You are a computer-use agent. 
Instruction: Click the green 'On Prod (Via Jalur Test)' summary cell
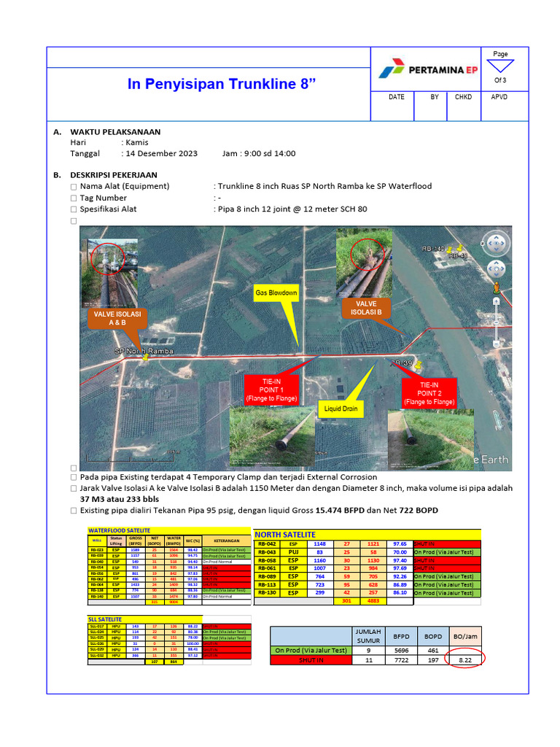coord(311,650)
